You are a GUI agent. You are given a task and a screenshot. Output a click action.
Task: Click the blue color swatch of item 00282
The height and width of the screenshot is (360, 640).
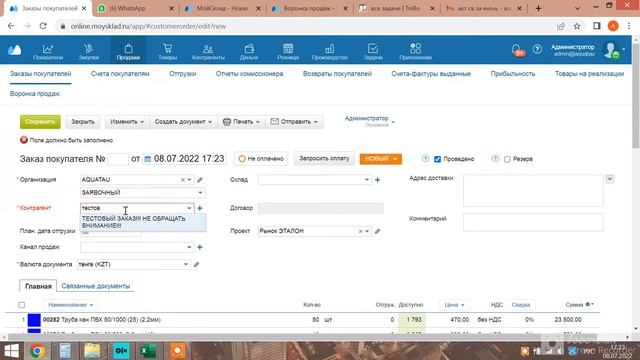[34, 320]
